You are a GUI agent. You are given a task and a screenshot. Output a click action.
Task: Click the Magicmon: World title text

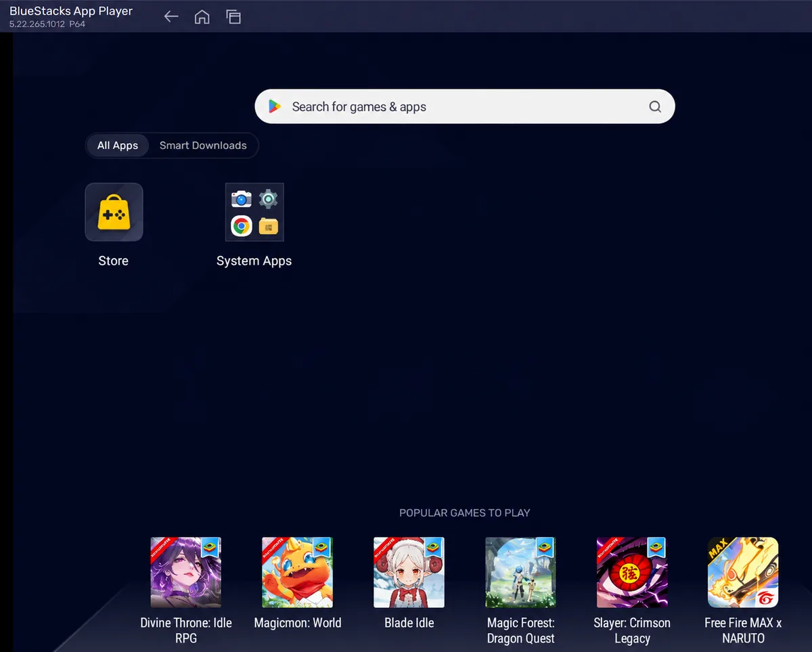pyautogui.click(x=298, y=623)
